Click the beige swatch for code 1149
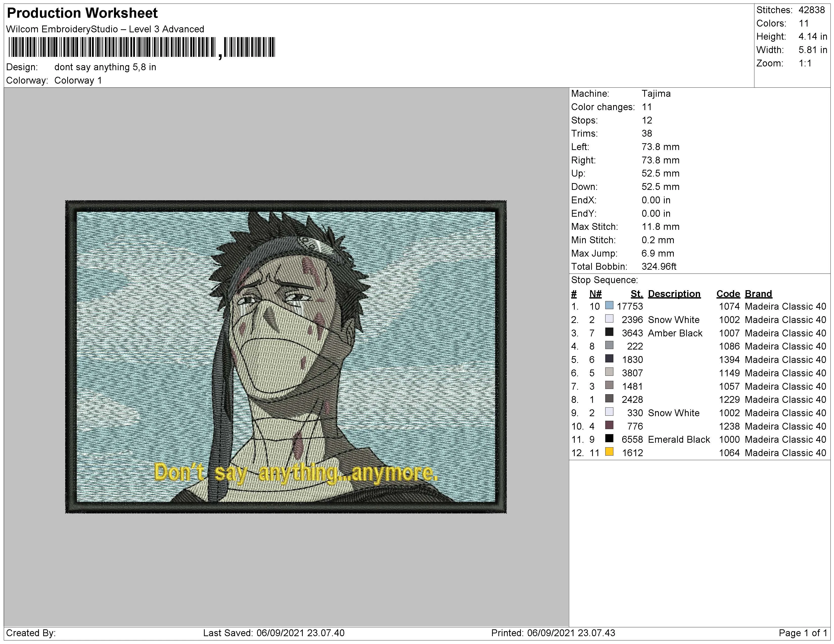The height and width of the screenshot is (644, 834). click(x=610, y=372)
